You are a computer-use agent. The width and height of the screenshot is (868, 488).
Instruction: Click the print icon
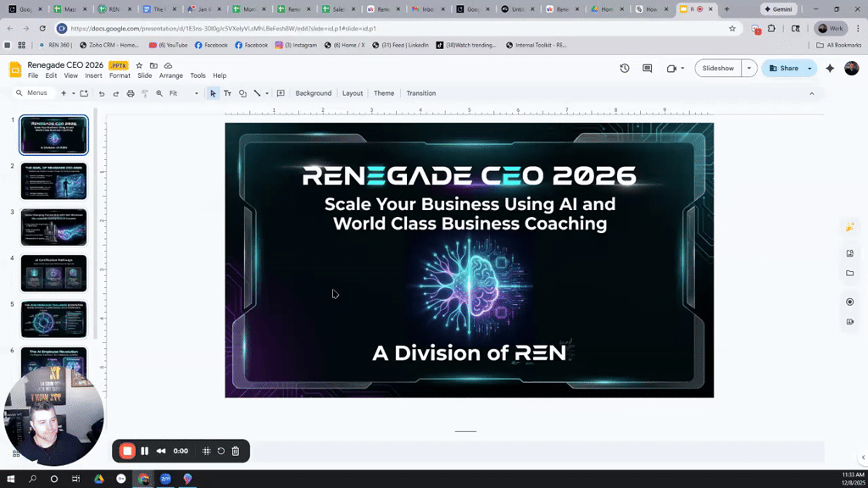click(x=131, y=93)
